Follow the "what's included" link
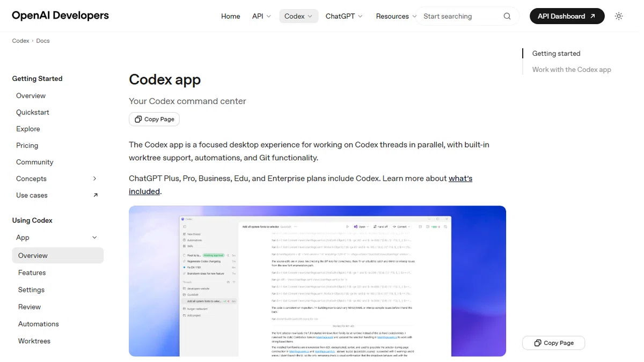Image resolution: width=644 pixels, height=362 pixels. coord(301,184)
